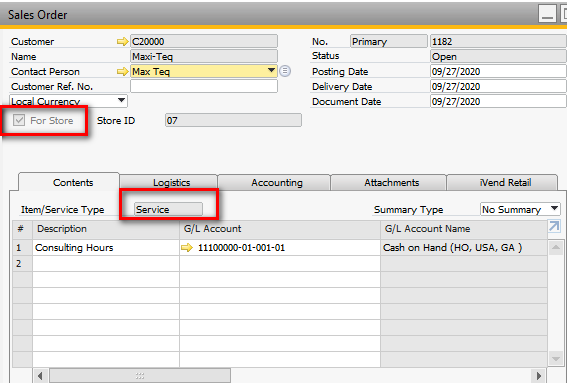Click the G/L Account column header
Viewport: 567px width, 383px height.
click(280, 229)
